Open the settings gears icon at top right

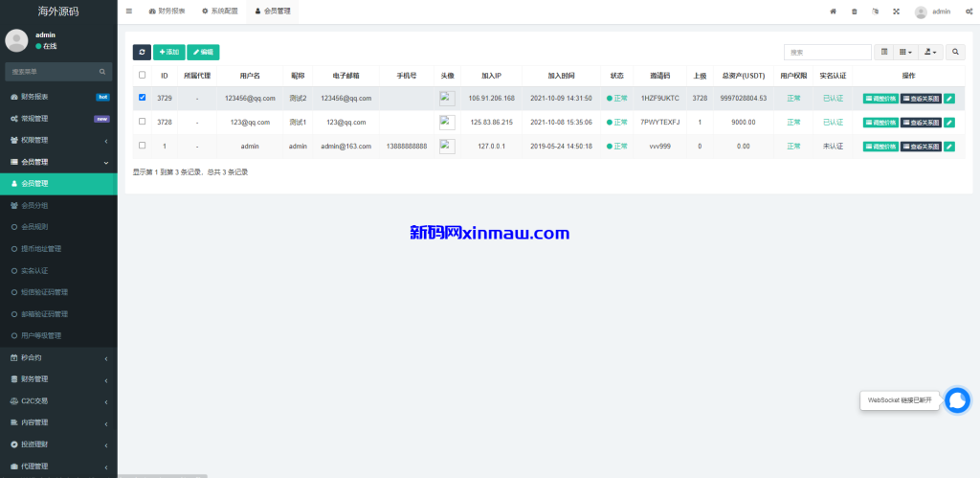point(969,11)
